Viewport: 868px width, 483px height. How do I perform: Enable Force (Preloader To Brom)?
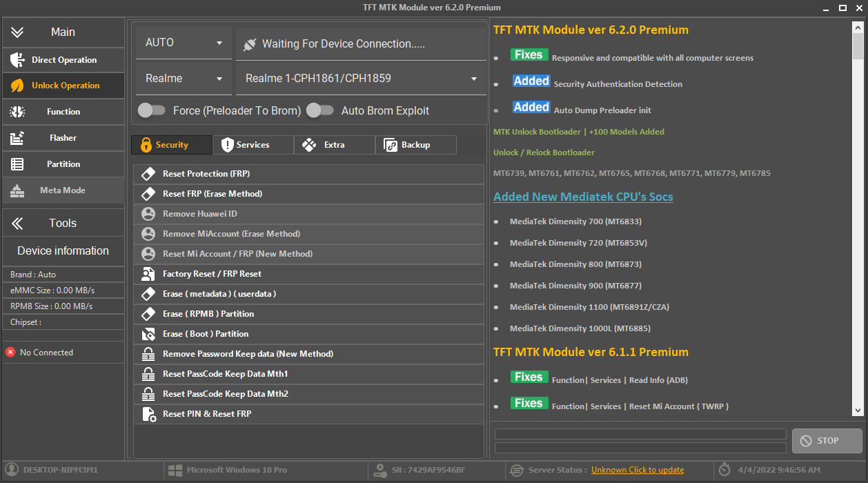(x=152, y=110)
